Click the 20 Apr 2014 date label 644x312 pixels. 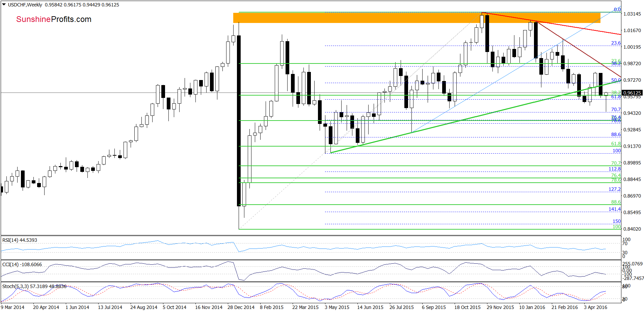(x=46, y=307)
